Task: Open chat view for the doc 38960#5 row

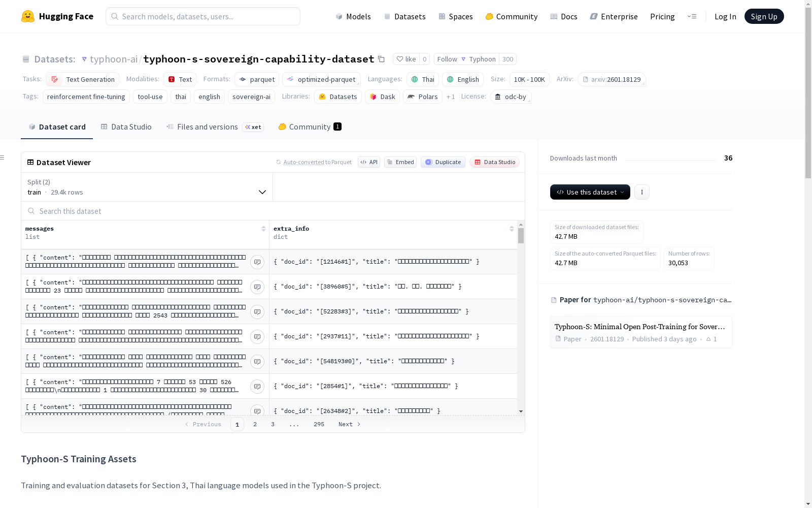Action: point(257,287)
